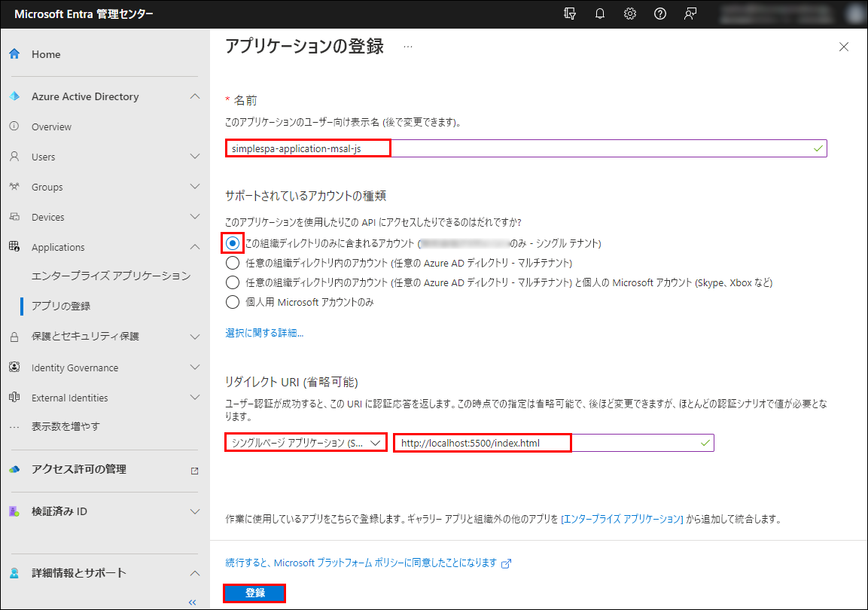Collapse 詳細情報とサポート chevron

click(195, 573)
